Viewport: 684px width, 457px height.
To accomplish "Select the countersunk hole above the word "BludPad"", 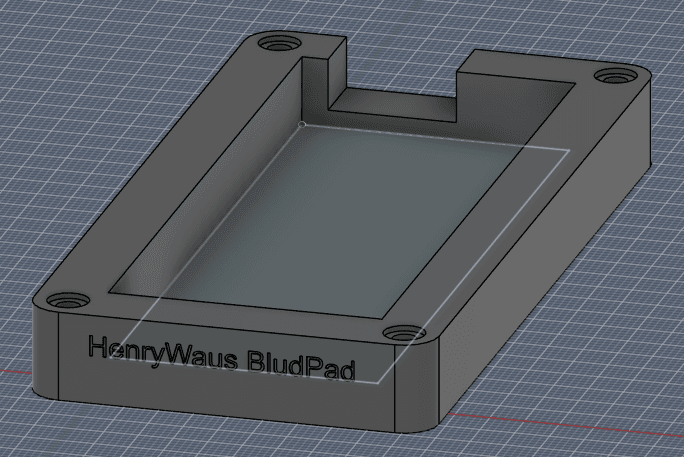I will point(404,333).
